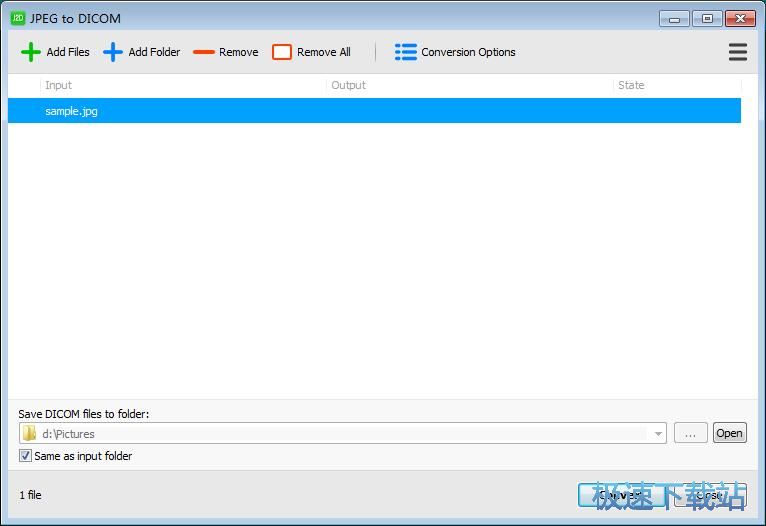Click the Input column header
The image size is (766, 526).
tap(183, 85)
